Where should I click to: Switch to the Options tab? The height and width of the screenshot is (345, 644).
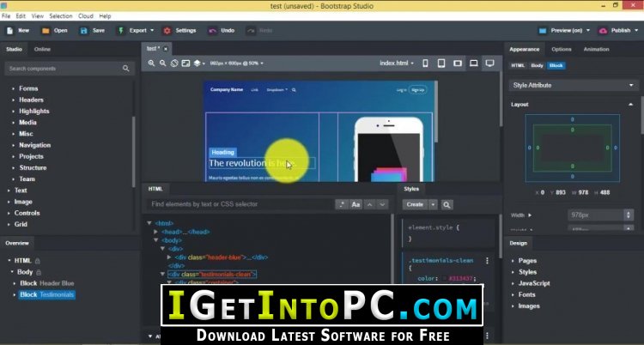tap(561, 49)
